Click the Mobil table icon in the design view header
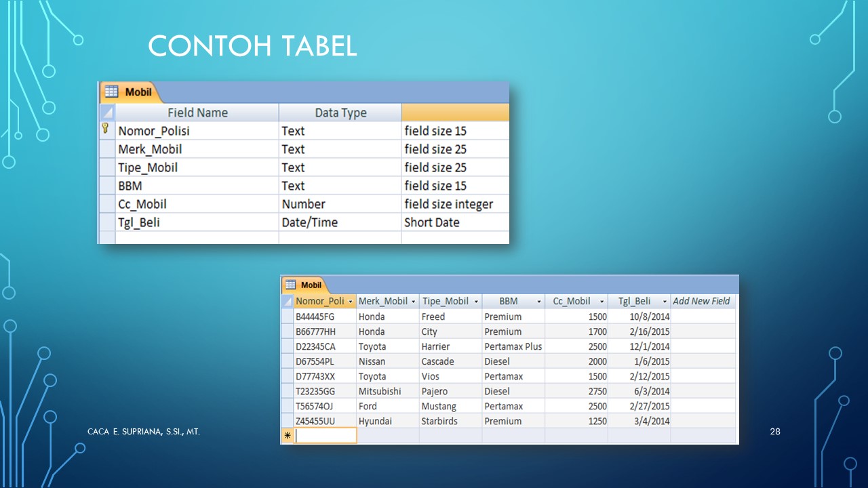Screen dimensions: 868x488 [x=110, y=91]
